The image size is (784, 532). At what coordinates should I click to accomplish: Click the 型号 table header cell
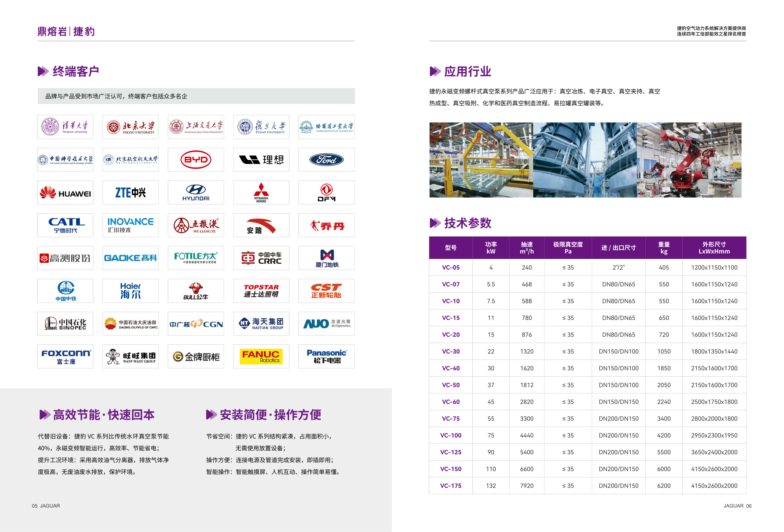(x=451, y=248)
